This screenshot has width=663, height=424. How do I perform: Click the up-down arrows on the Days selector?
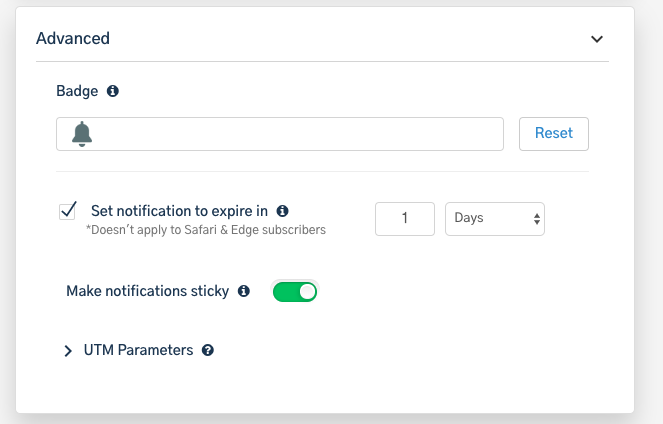pyautogui.click(x=537, y=219)
